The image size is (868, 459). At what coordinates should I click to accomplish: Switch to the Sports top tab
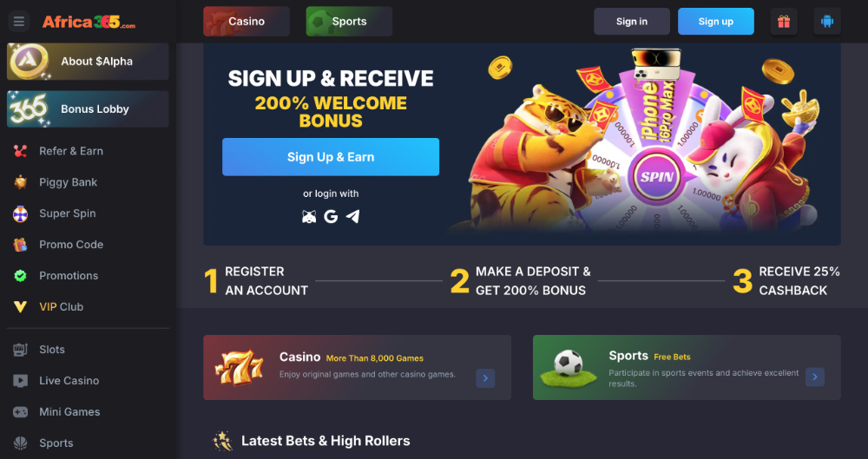pos(349,22)
